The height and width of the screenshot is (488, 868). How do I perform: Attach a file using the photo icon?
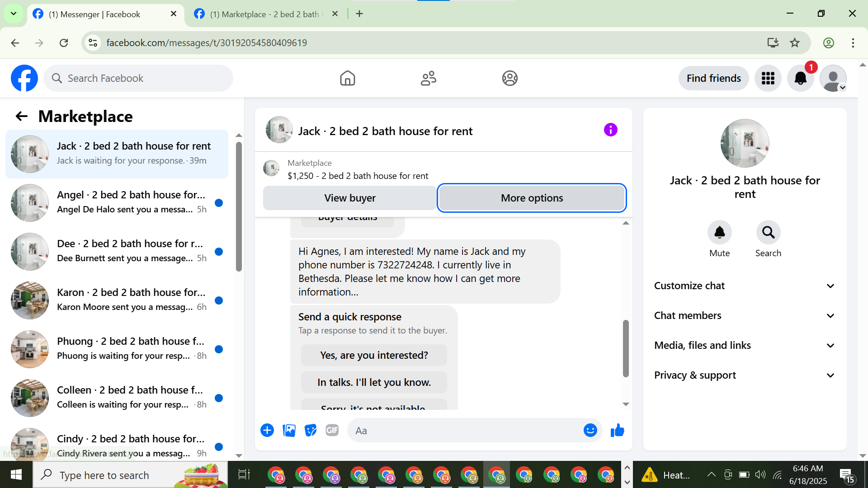point(289,430)
